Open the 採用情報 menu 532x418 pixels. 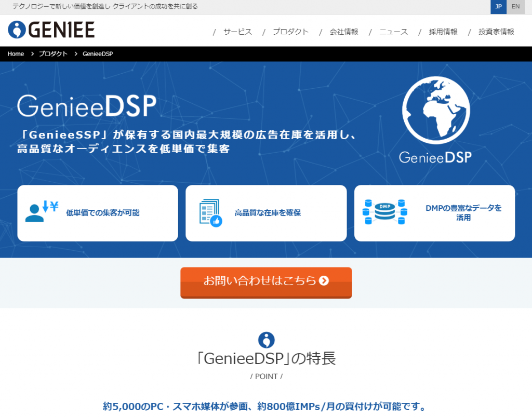[443, 32]
